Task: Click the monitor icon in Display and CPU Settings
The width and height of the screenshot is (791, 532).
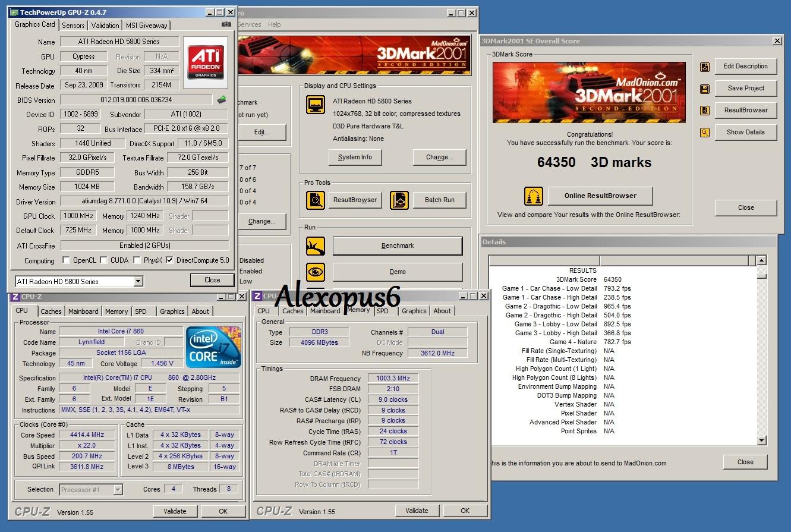Action: click(316, 105)
